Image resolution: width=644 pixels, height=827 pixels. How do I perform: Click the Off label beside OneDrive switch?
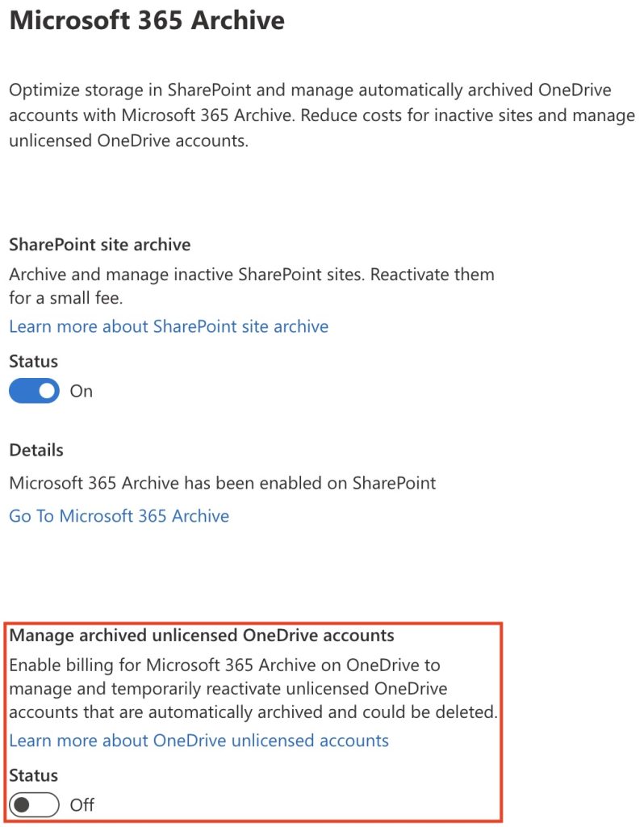[x=82, y=804]
